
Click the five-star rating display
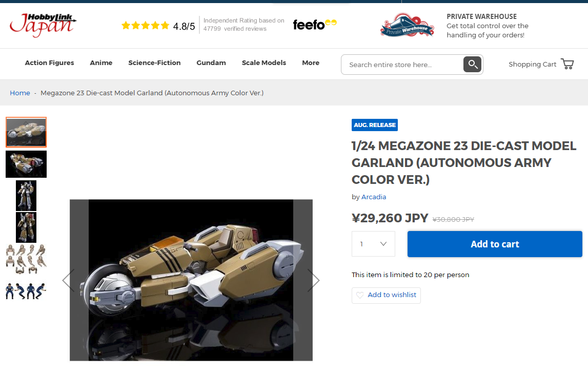(x=145, y=26)
